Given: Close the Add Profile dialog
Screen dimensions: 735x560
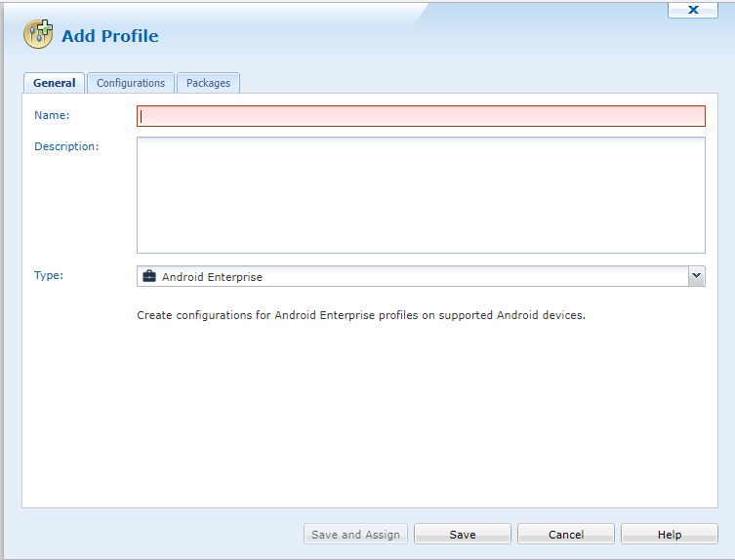Looking at the screenshot, I should point(693,10).
